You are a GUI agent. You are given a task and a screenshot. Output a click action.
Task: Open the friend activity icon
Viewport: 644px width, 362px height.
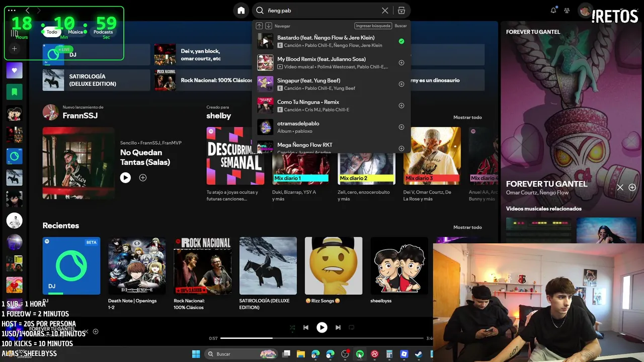(567, 11)
